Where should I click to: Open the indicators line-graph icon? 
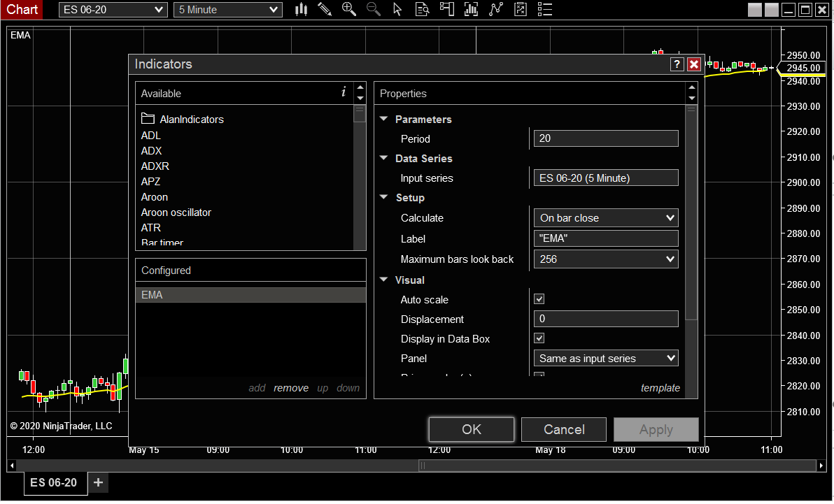[496, 10]
